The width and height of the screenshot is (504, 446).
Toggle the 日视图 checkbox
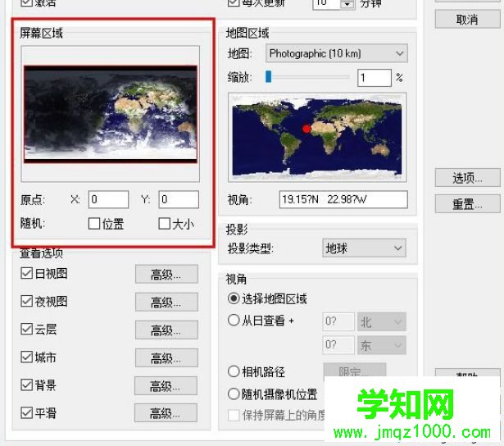tap(27, 273)
